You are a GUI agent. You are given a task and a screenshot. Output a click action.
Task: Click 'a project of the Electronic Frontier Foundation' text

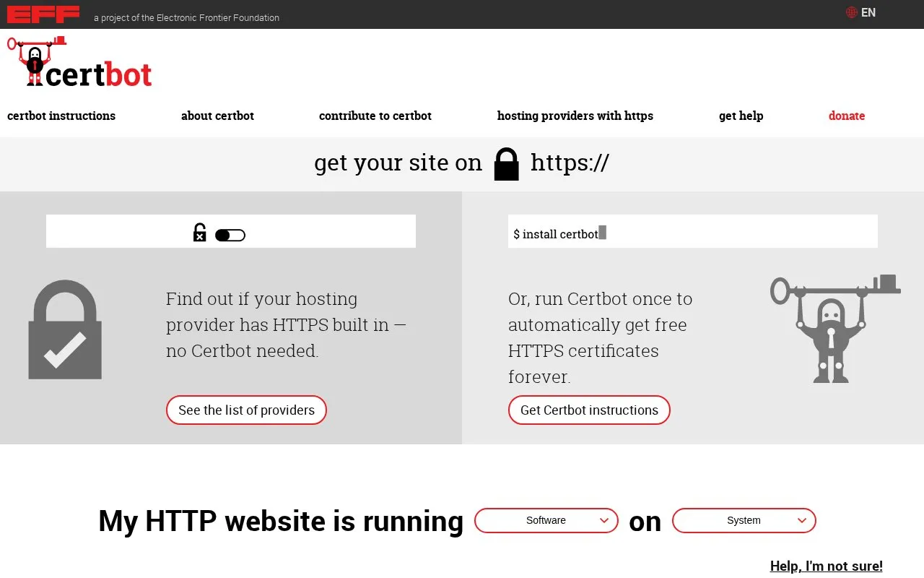pos(186,17)
